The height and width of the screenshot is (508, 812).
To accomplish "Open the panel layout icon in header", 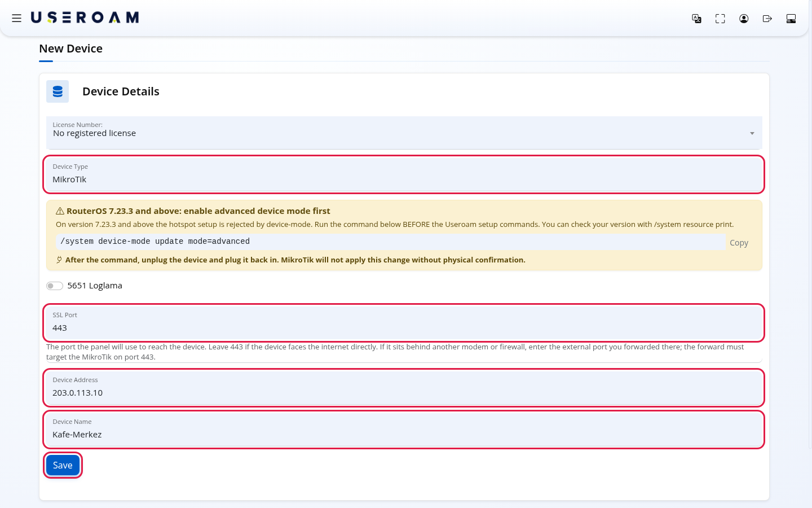I will tap(791, 19).
